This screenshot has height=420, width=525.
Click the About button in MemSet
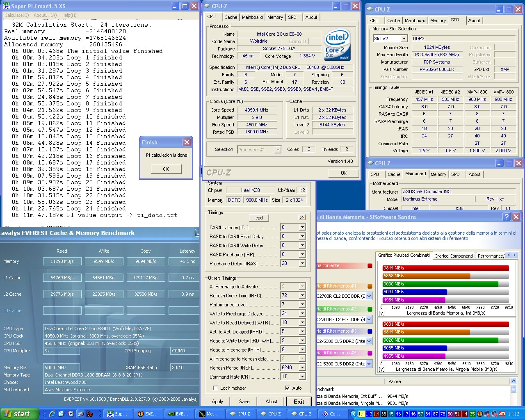coord(272,402)
